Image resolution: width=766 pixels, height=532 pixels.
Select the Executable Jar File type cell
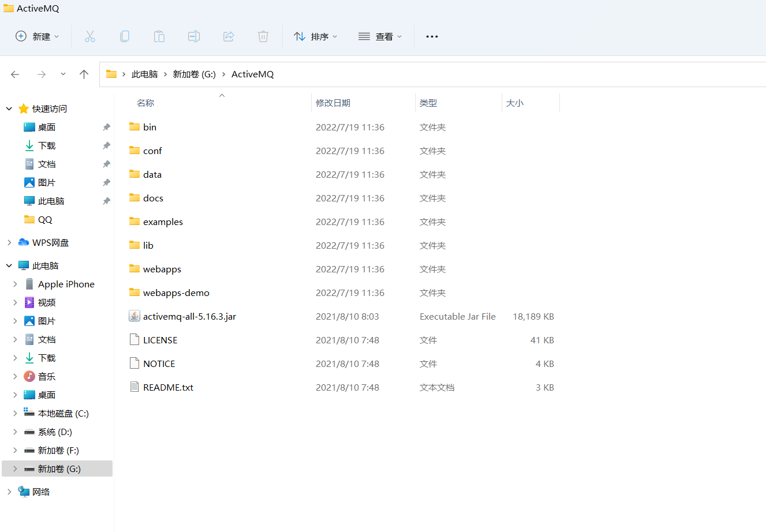click(x=458, y=316)
